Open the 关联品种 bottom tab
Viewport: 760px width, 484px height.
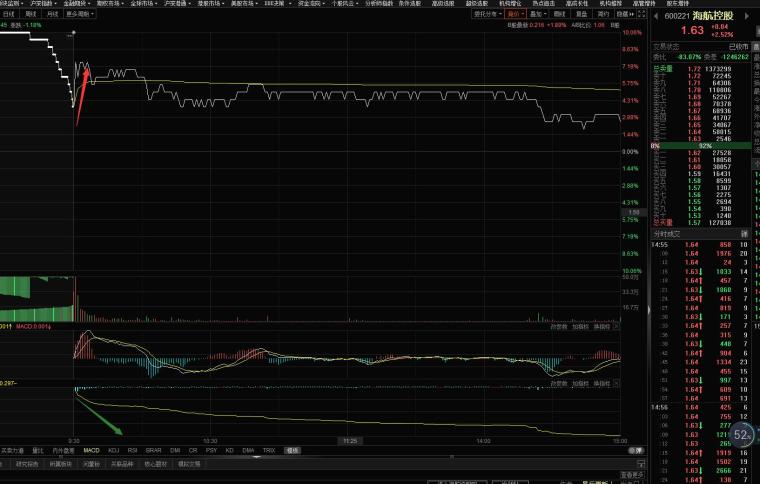pos(122,464)
